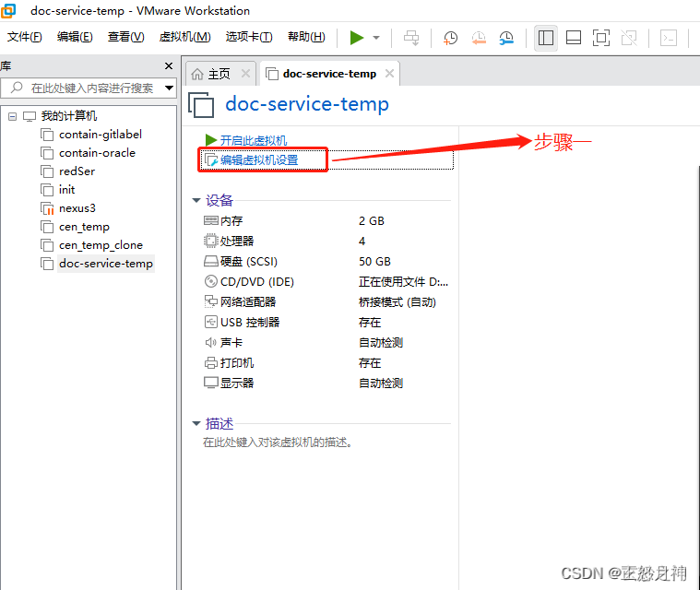
Task: Click the Unity mode toolbar icon
Action: [629, 38]
